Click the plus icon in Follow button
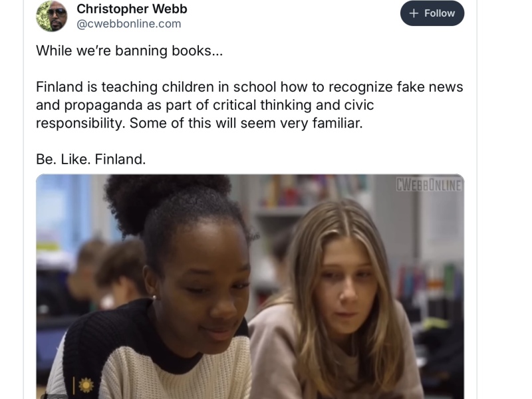This screenshot has height=399, width=532. click(x=414, y=13)
